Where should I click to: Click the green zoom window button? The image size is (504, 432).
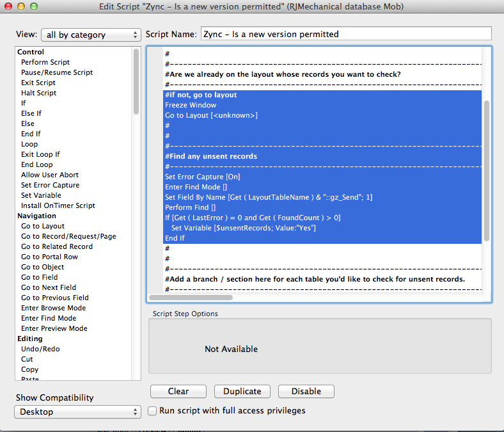click(x=33, y=6)
